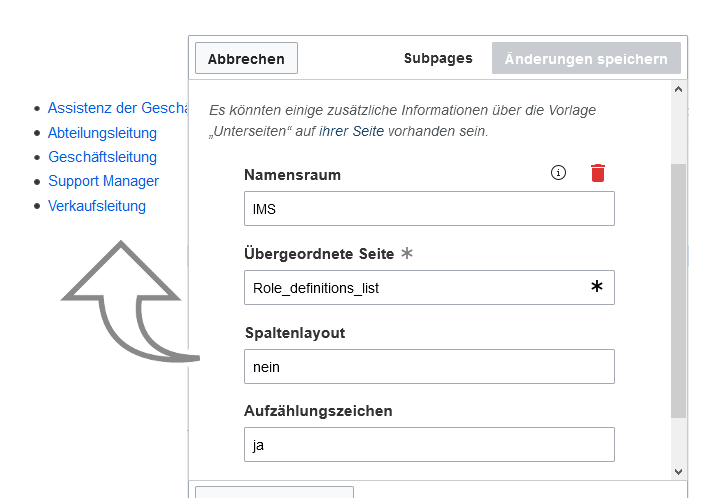Click the gray asterisk next to Übergeordnete Seite label
Viewport: 702px width, 498px height.
click(x=407, y=253)
